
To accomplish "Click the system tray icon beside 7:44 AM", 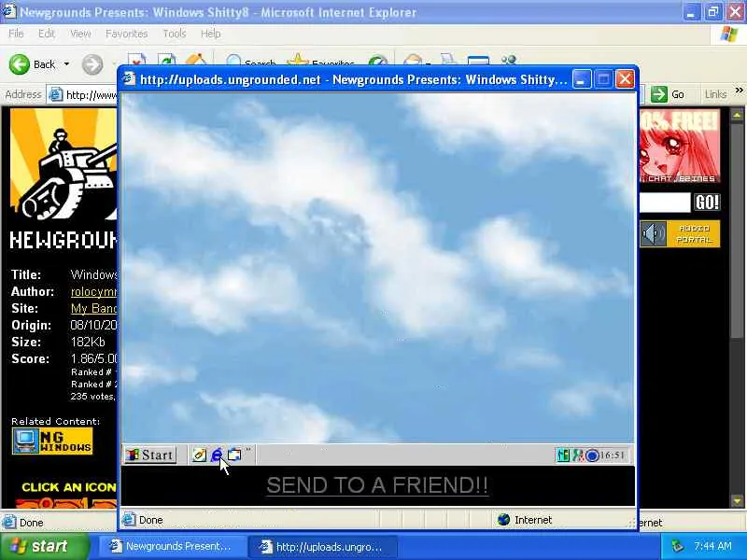I will click(678, 546).
